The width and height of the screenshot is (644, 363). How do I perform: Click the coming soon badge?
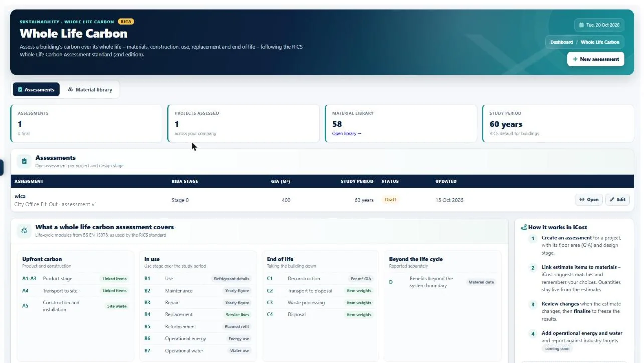click(x=556, y=349)
